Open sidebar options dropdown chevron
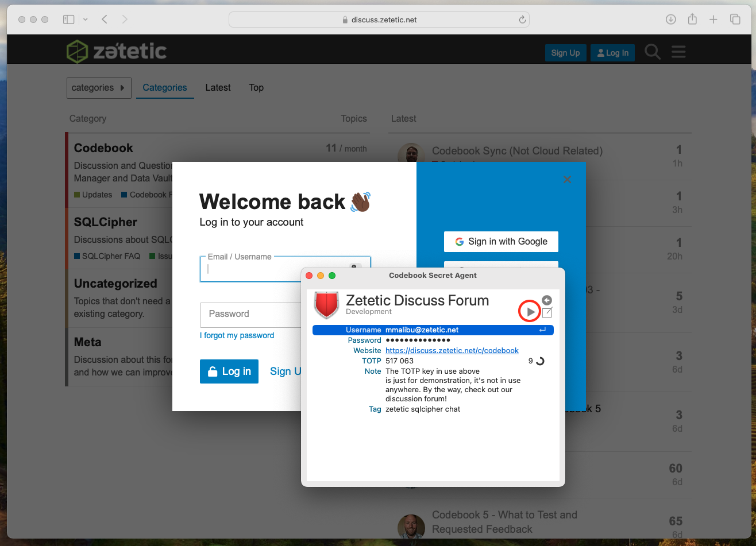The width and height of the screenshot is (756, 546). 86,20
